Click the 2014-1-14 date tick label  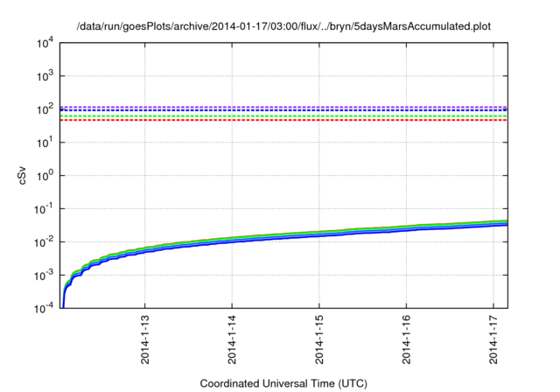click(232, 339)
